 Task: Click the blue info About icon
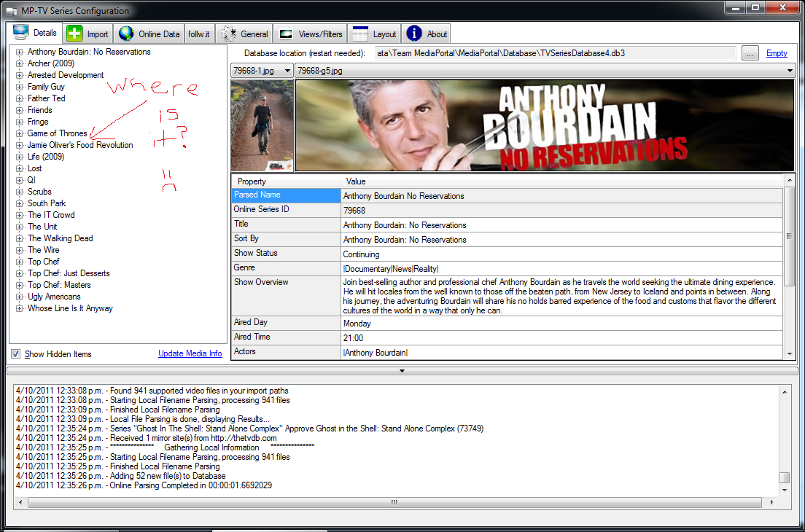point(413,34)
